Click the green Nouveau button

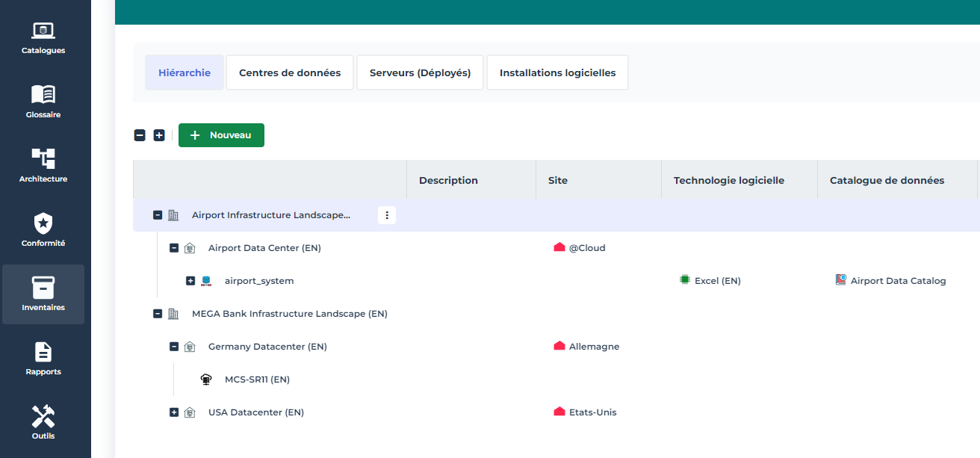click(x=221, y=135)
